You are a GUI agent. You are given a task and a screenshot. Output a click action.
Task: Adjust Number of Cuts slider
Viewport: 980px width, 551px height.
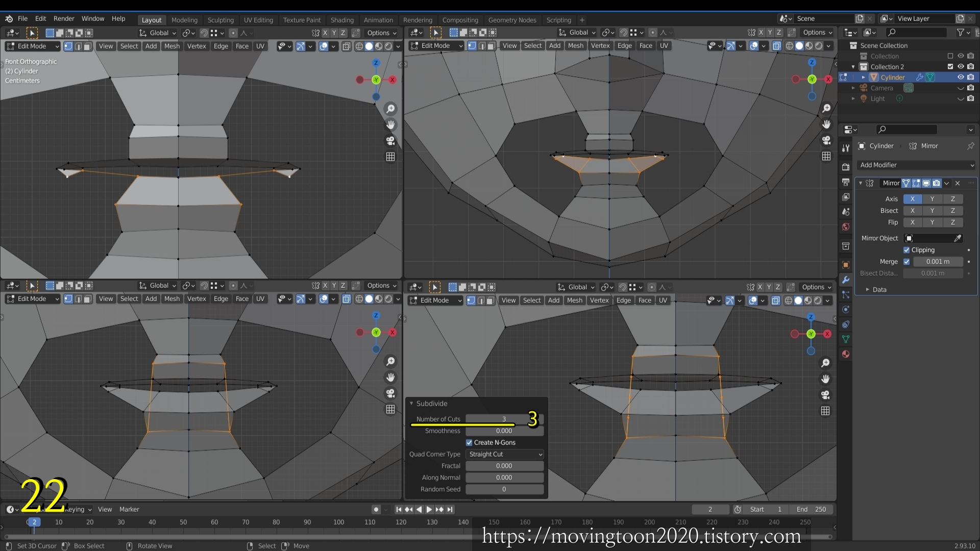coord(504,419)
